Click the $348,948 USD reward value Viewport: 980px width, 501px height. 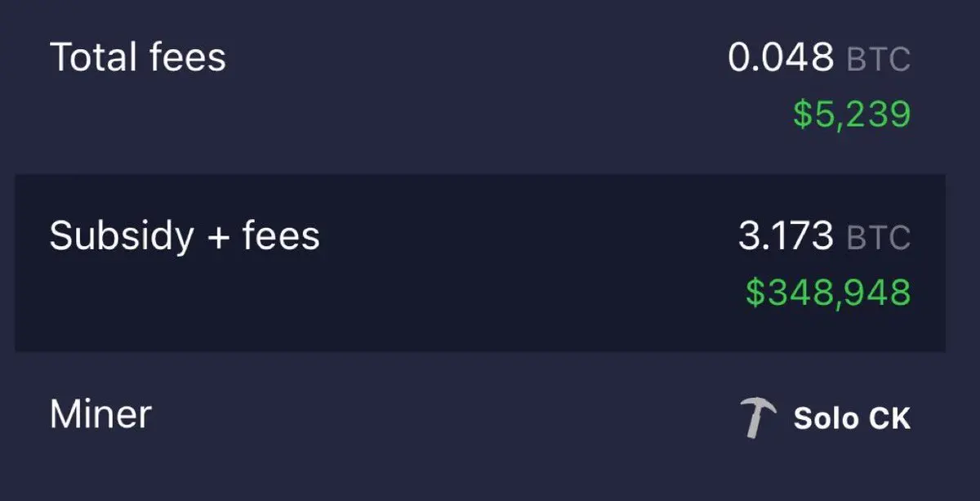pos(828,293)
